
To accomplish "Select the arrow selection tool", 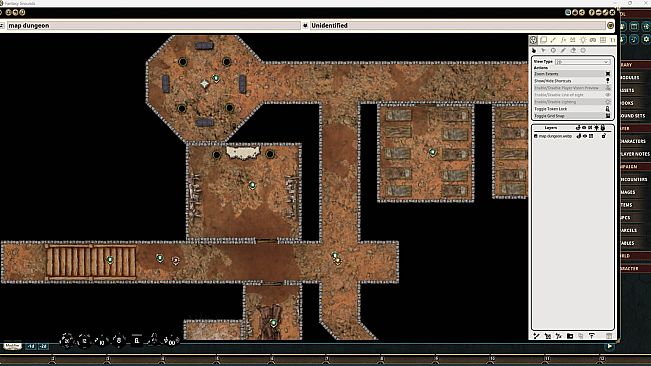I will coord(543,51).
